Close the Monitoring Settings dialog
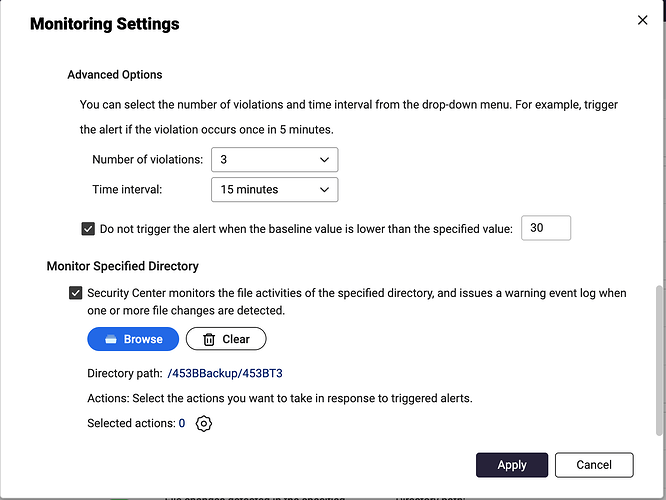 [x=642, y=20]
